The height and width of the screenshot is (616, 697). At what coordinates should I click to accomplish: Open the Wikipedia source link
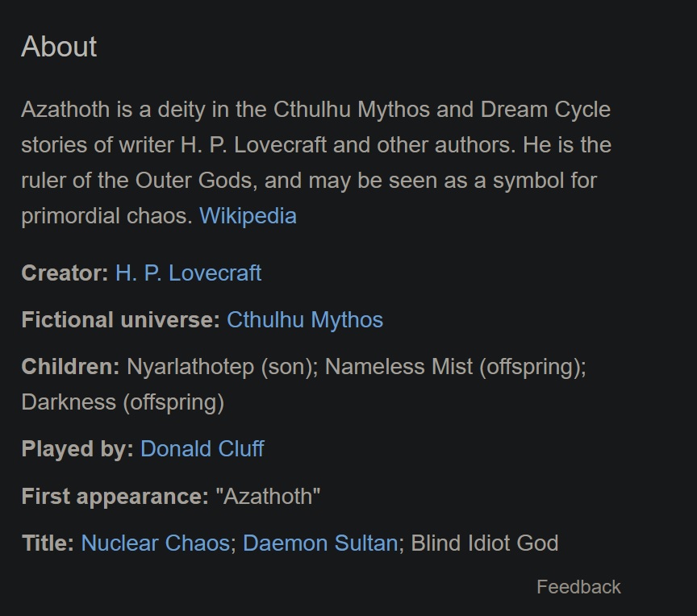(248, 216)
